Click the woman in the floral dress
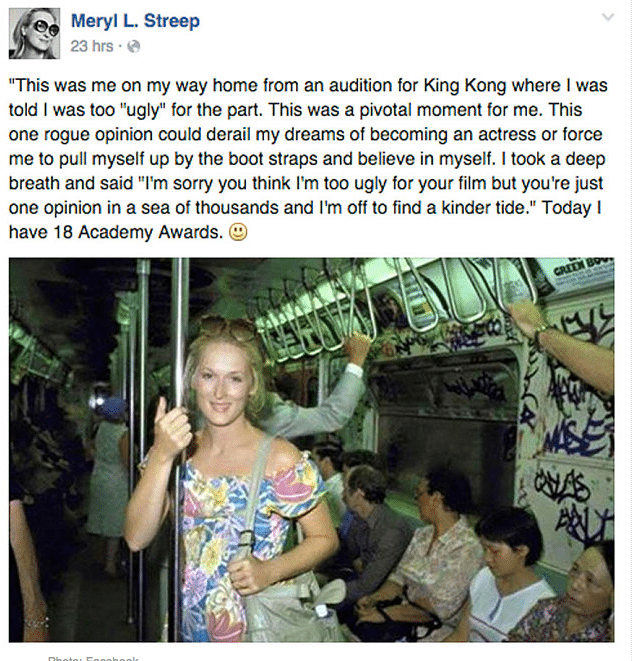637x661 pixels. 228,485
